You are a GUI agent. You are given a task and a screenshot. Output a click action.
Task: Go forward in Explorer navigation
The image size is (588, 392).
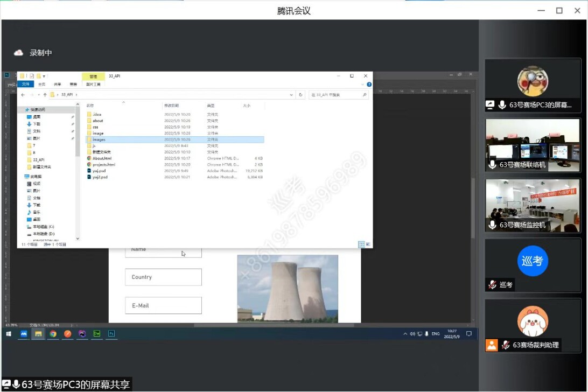pyautogui.click(x=32, y=95)
